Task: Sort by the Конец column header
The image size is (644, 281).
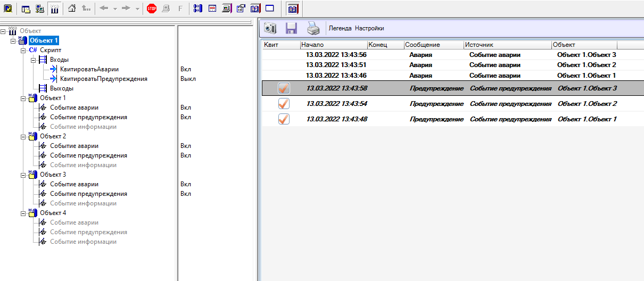Action: pyautogui.click(x=385, y=45)
